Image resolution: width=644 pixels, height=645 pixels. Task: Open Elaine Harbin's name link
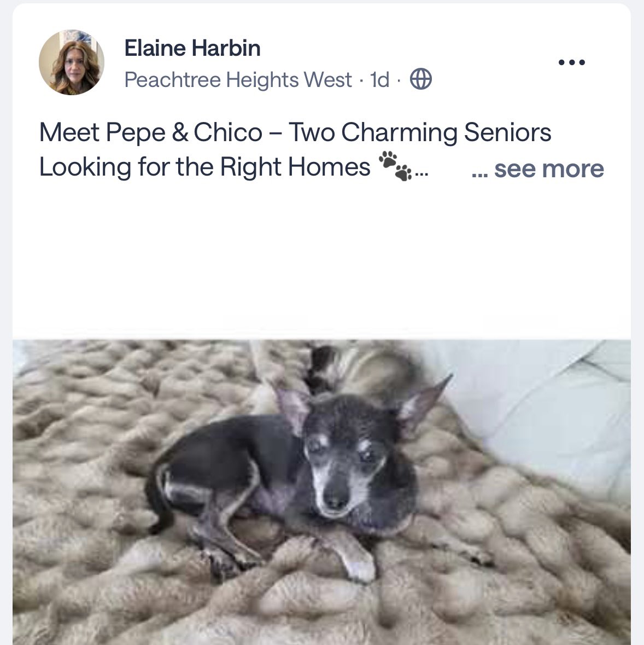click(x=192, y=48)
